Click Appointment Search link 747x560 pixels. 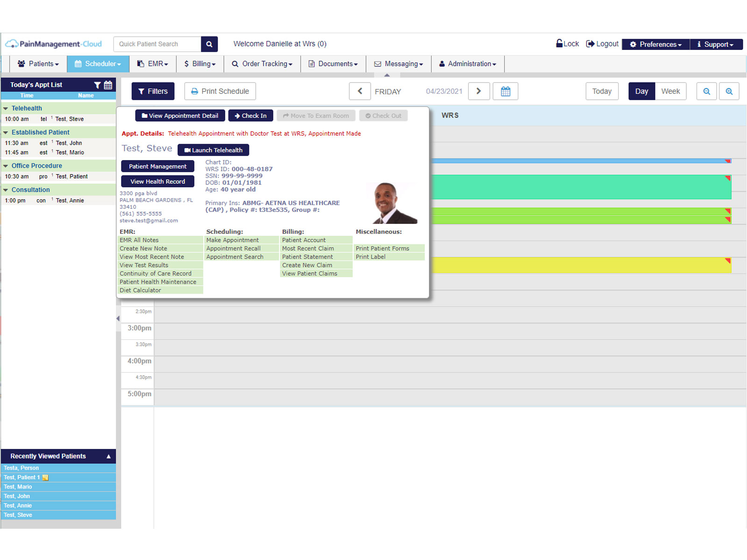tap(235, 257)
